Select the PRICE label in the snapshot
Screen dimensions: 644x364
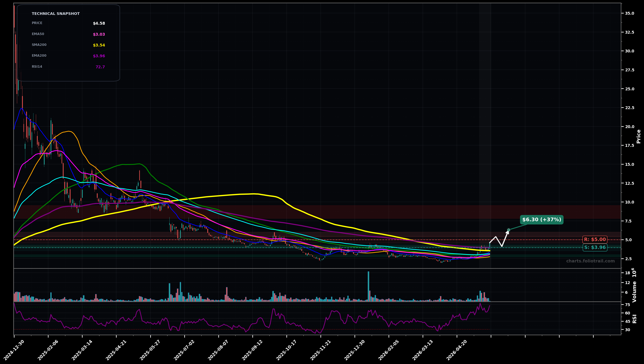[37, 23]
